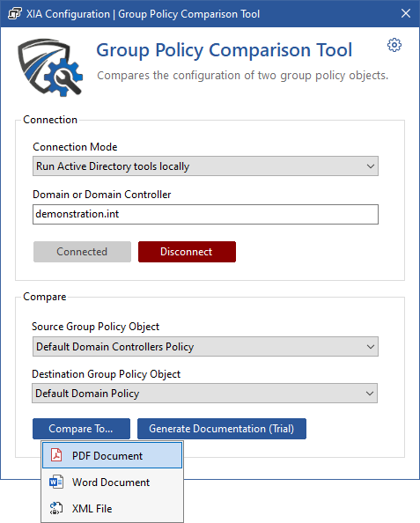
Task: Click the Disconnect button
Action: [x=188, y=252]
